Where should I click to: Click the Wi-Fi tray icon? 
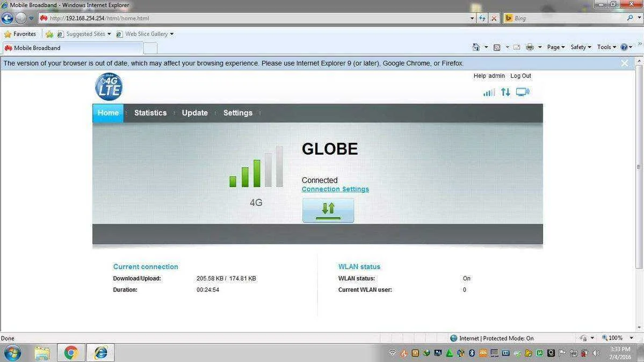tap(393, 353)
